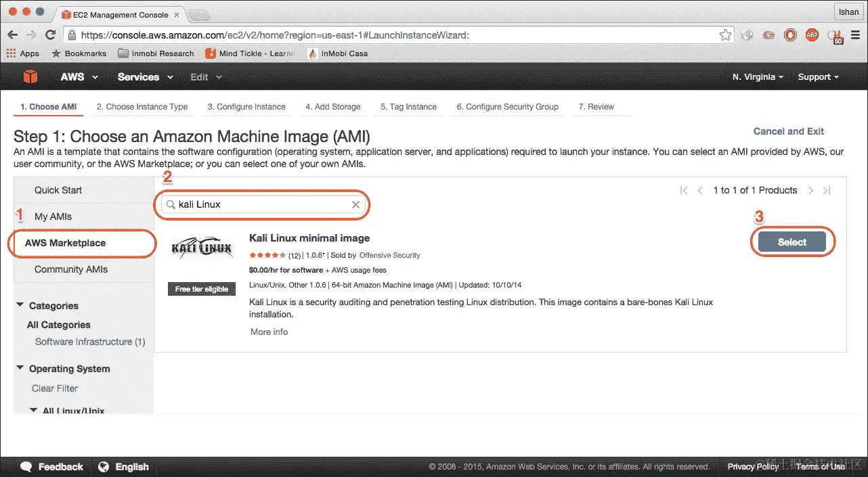Click the Free tier eligible badge
The height and width of the screenshot is (477, 868).
tap(202, 289)
